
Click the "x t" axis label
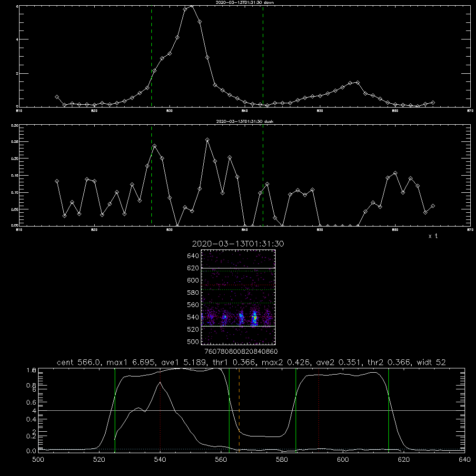[433, 236]
